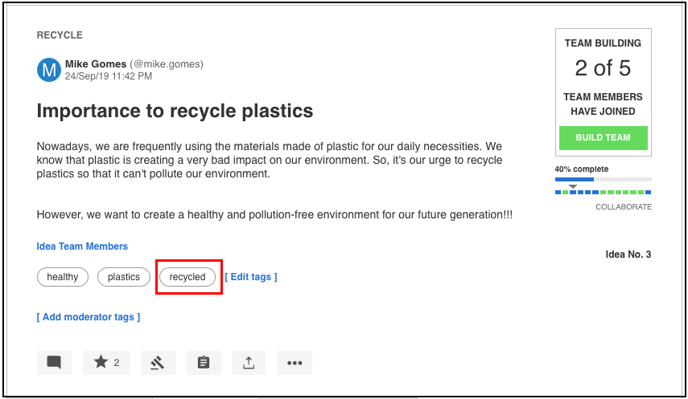
Task: Click Mike Gomes's M avatar
Action: 49,70
